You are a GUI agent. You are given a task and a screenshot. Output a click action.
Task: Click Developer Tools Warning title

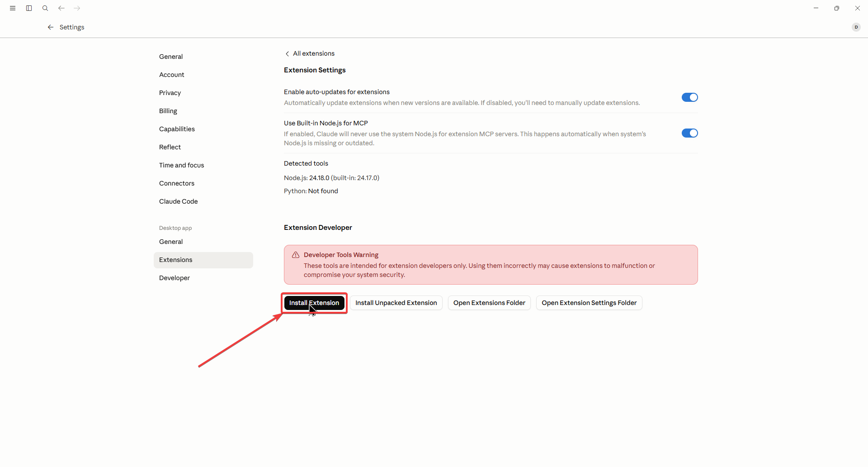coord(341,255)
